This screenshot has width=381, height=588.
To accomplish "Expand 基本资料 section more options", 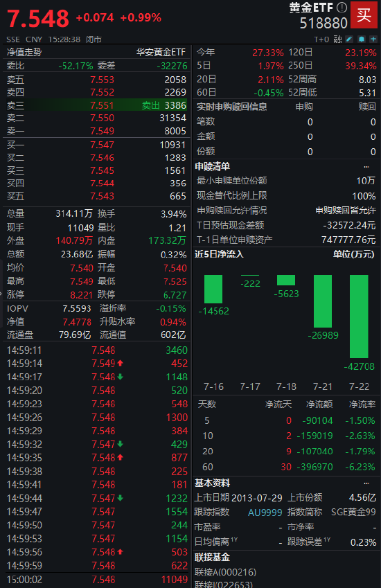I will click(366, 483).
